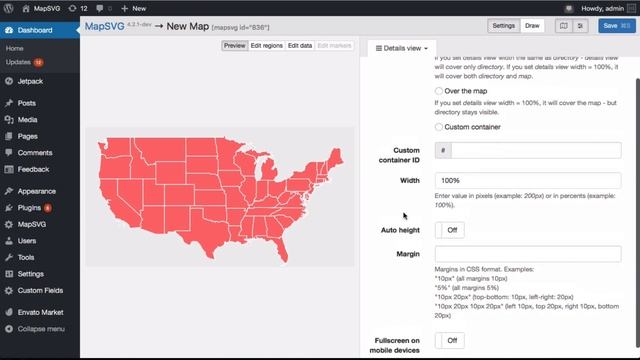Click the Custom container ID field

point(536,150)
